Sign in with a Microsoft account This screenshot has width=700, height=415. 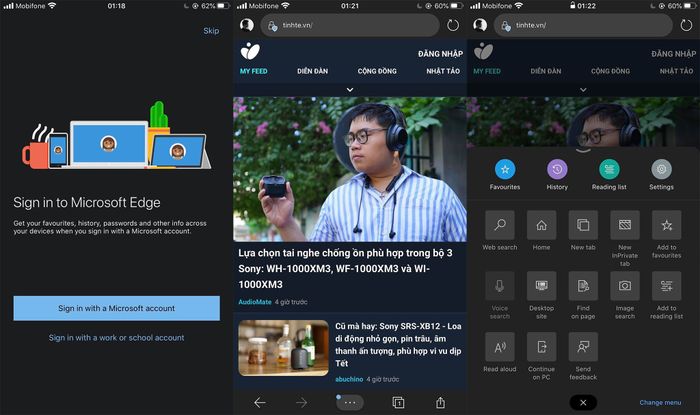(x=117, y=308)
